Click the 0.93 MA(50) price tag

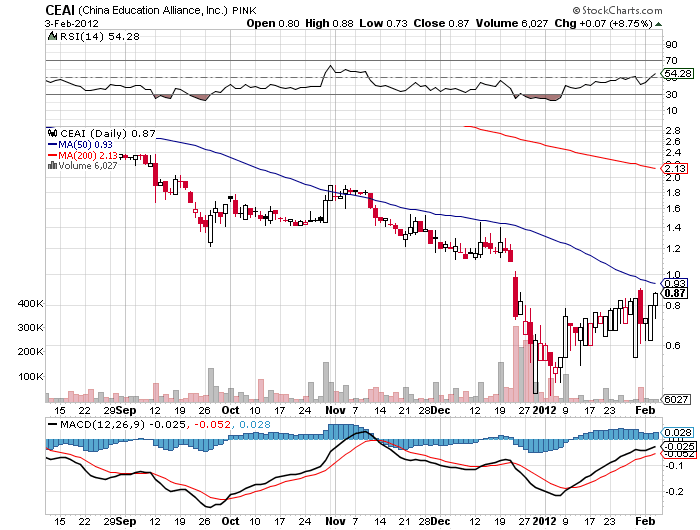[675, 283]
